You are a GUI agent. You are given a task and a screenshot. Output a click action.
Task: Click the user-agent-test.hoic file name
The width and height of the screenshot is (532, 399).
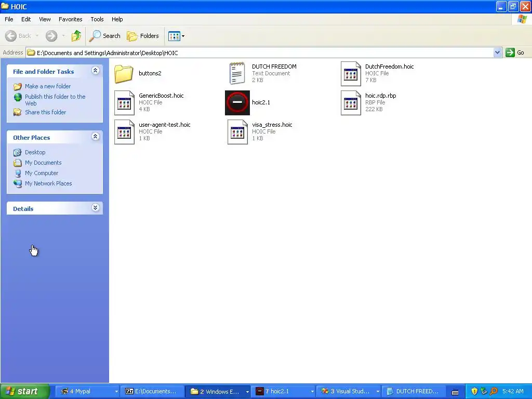click(165, 125)
